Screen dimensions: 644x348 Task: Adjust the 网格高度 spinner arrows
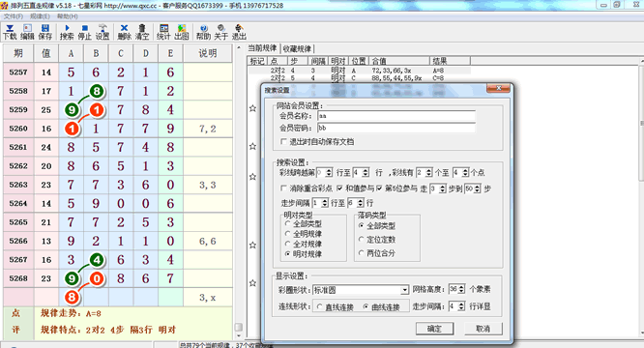click(x=462, y=289)
